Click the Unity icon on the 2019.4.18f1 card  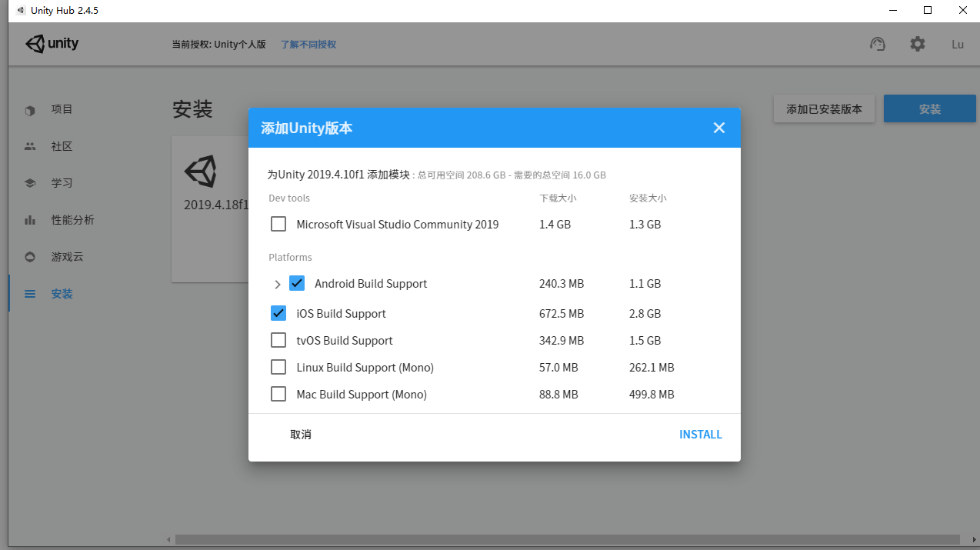click(201, 172)
